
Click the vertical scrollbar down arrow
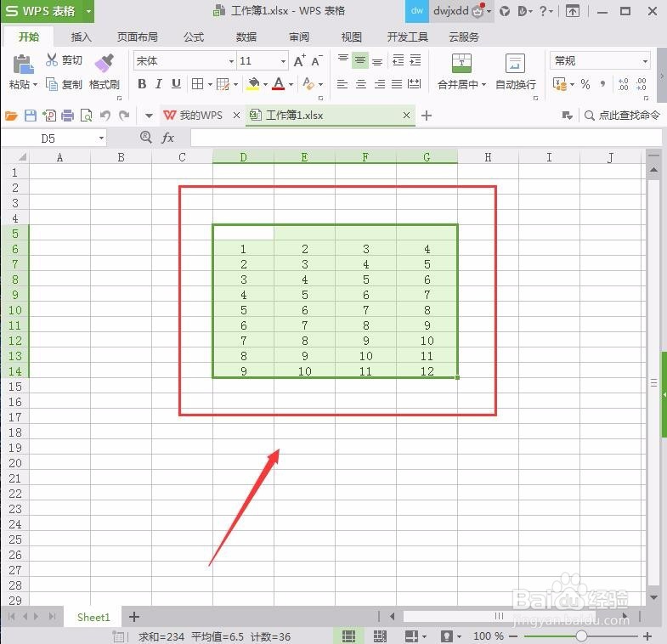pos(653,597)
